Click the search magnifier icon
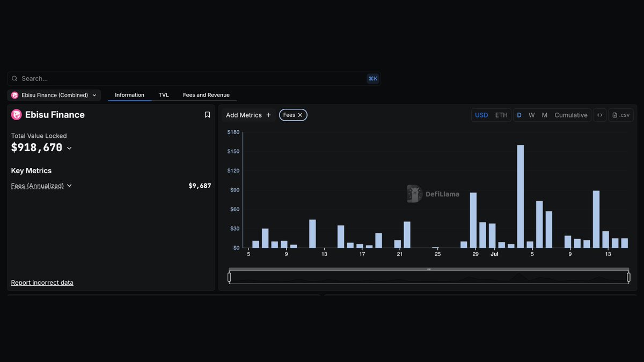Image resolution: width=644 pixels, height=362 pixels. [x=14, y=79]
